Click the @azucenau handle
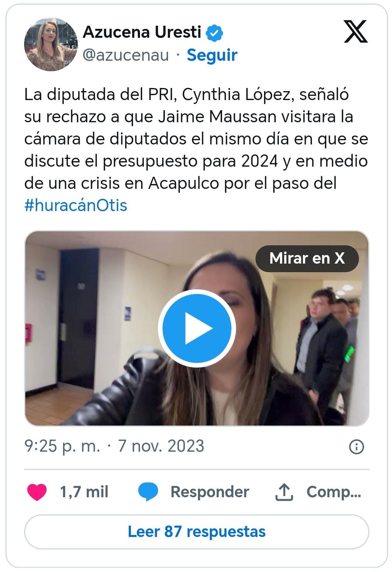 126,55
